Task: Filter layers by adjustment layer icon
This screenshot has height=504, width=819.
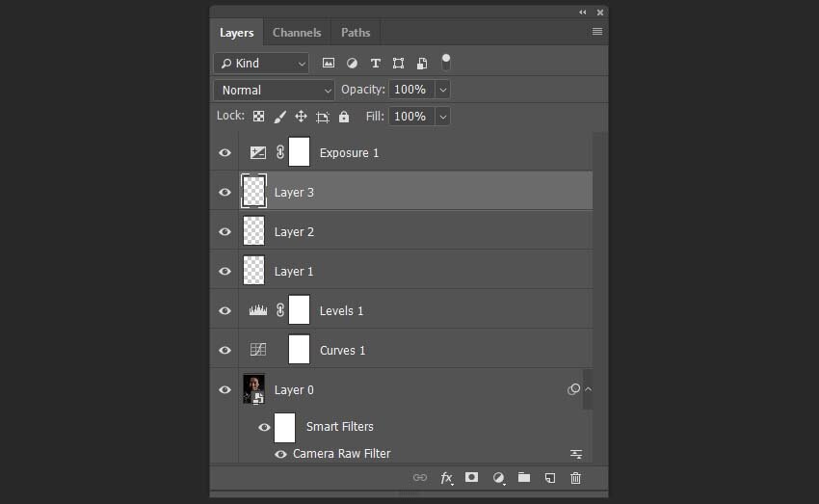Action: click(352, 64)
